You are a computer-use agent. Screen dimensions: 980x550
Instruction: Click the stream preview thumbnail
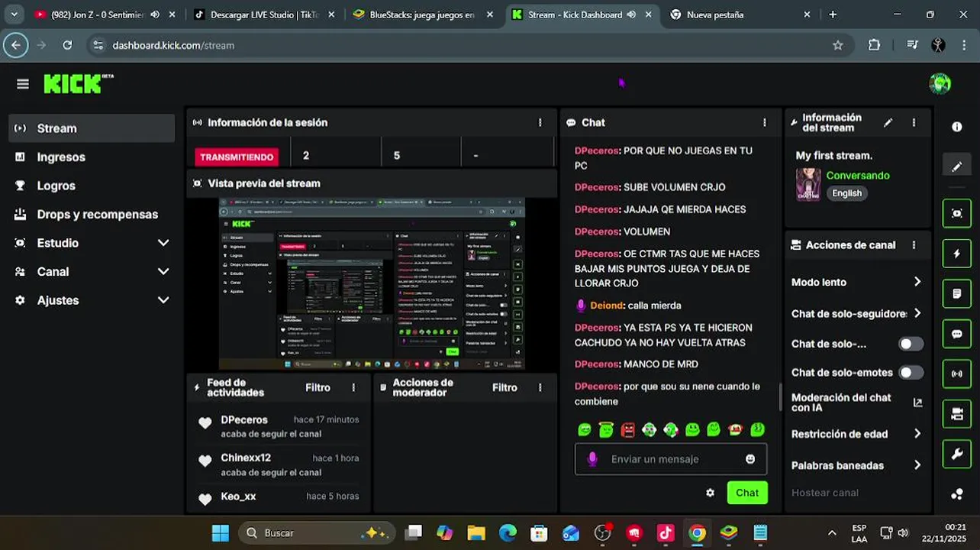(372, 283)
